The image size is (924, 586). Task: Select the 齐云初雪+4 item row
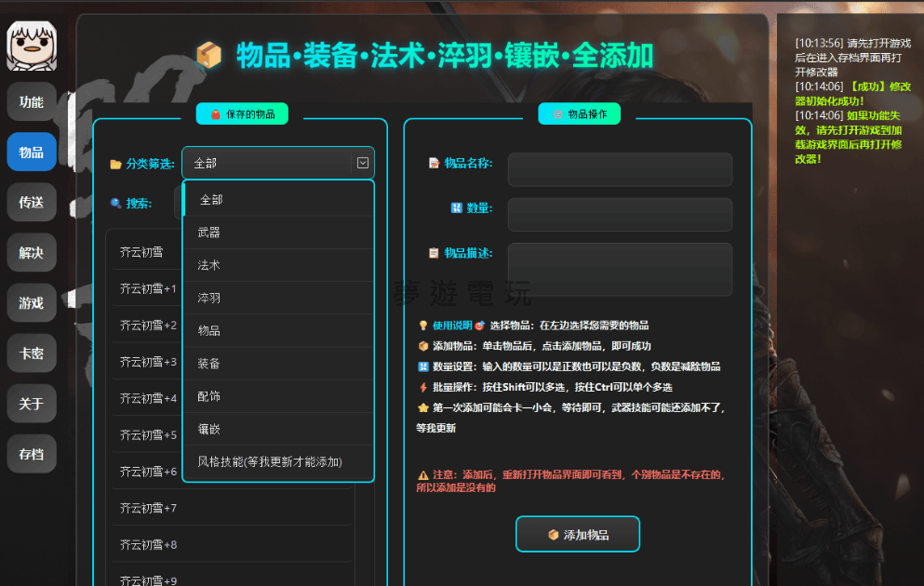146,398
